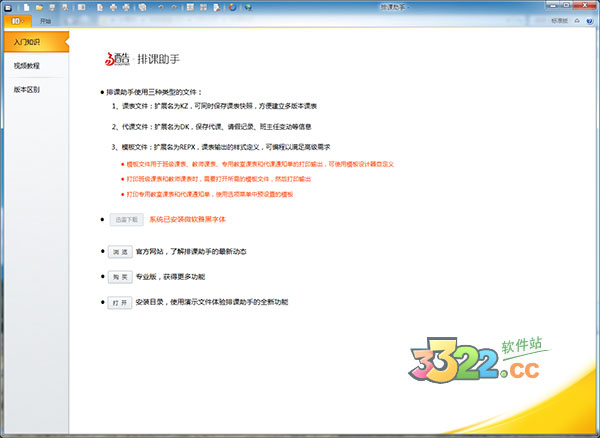The width and height of the screenshot is (600, 438).
Task: Click the 排课助手 heading beside the logo
Action: coord(158,59)
